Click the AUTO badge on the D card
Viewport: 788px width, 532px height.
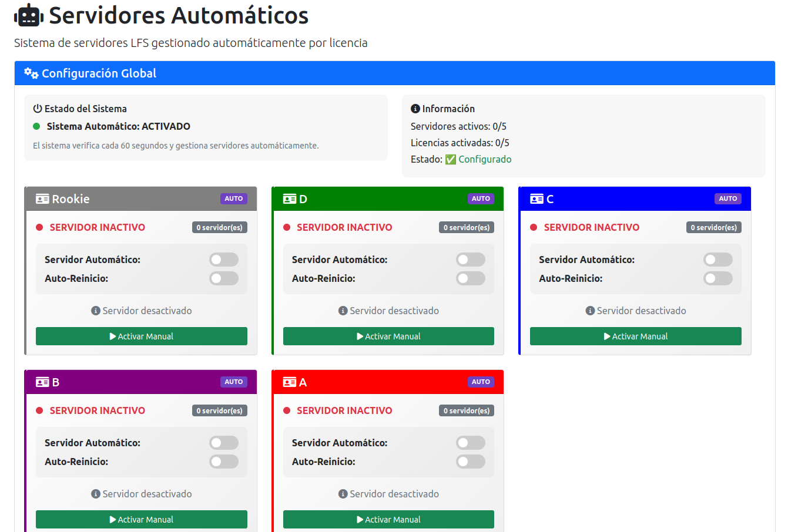(481, 198)
